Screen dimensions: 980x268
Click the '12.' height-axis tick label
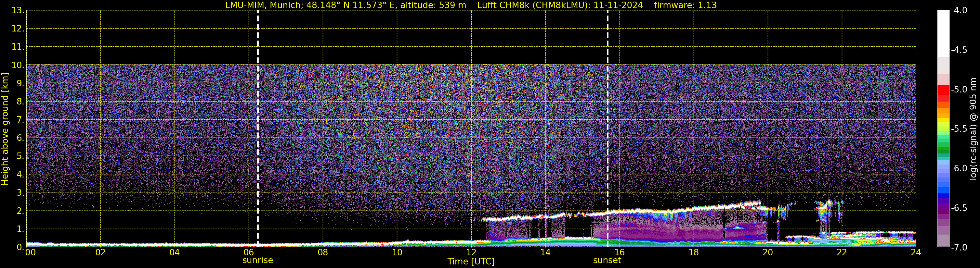click(18, 29)
